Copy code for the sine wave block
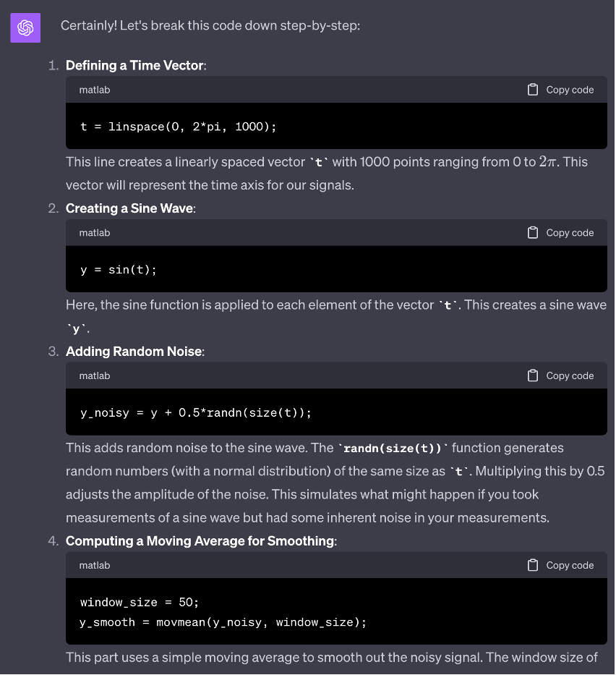Image resolution: width=616 pixels, height=675 pixels. coord(560,232)
